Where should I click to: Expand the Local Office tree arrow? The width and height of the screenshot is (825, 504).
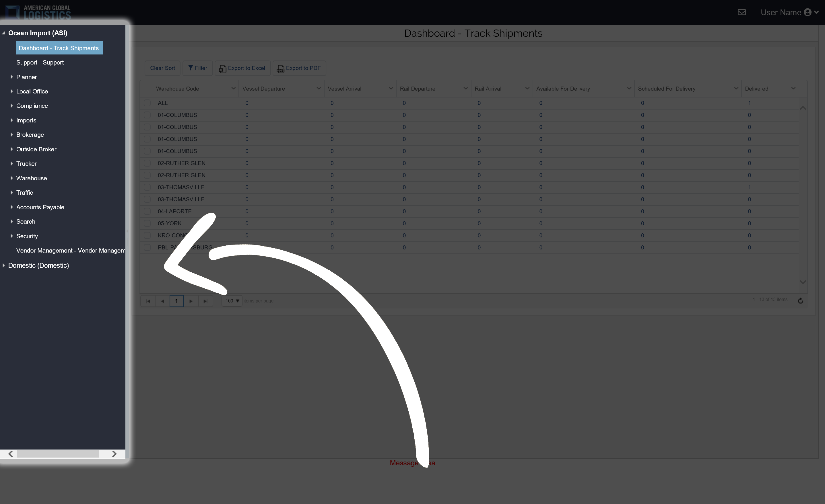coord(11,91)
